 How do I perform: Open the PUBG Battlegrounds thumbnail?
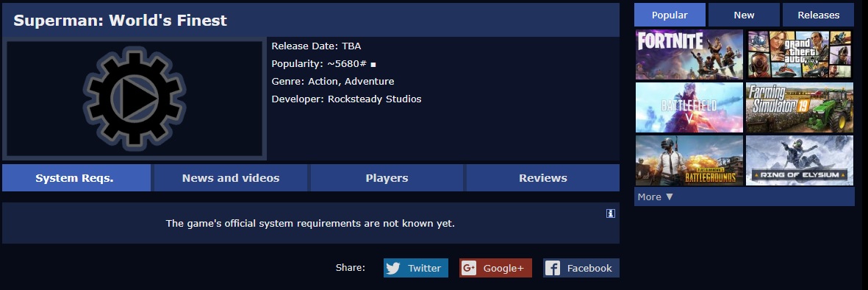point(689,160)
